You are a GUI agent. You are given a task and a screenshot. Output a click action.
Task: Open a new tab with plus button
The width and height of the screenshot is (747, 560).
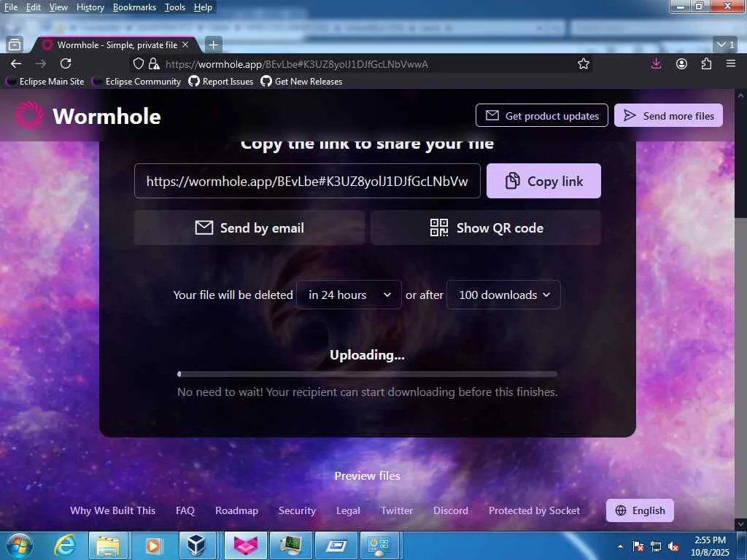tap(214, 44)
